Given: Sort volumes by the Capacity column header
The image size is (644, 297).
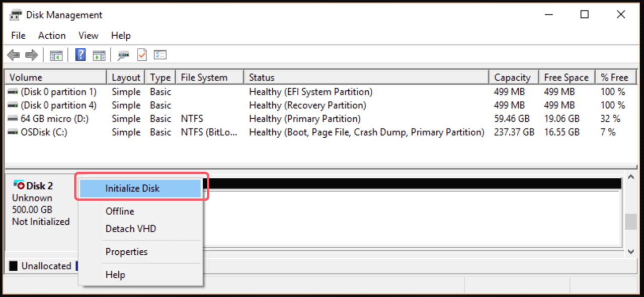Looking at the screenshot, I should click(513, 77).
